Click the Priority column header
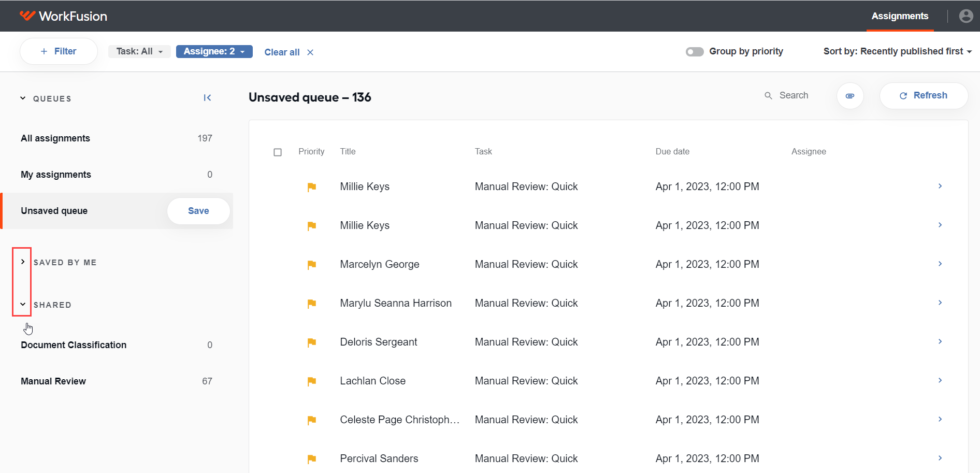Screen dimensions: 980x473 click(x=311, y=151)
